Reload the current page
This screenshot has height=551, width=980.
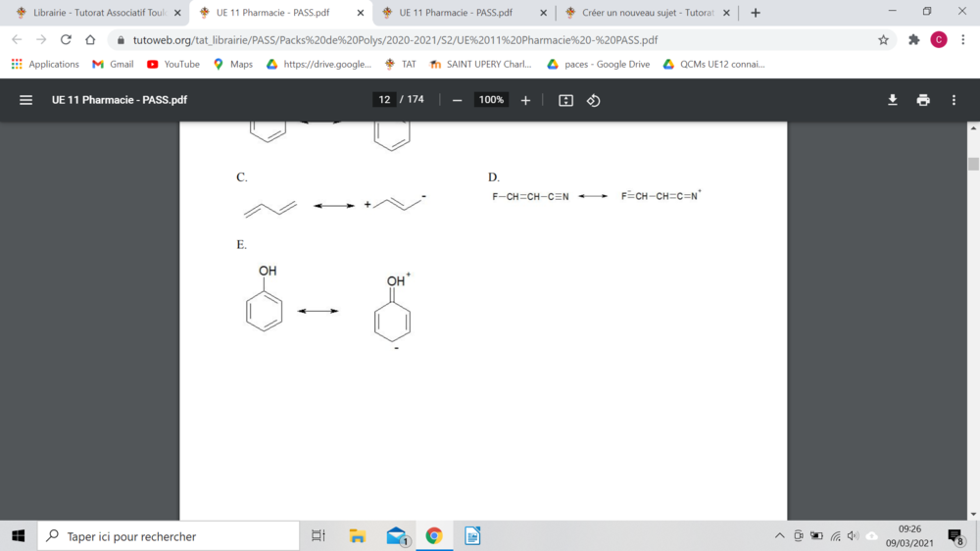click(66, 40)
